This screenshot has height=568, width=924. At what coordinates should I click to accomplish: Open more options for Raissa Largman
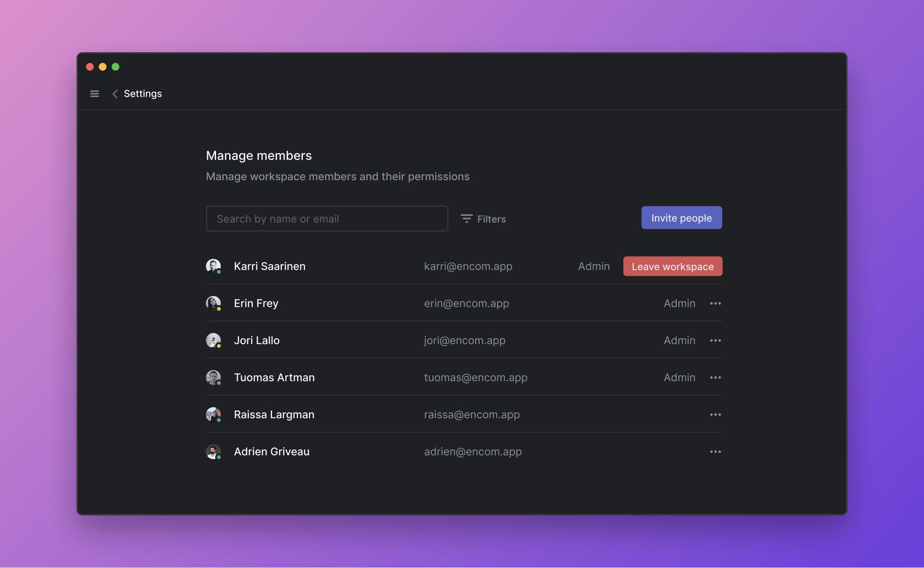[x=715, y=415]
